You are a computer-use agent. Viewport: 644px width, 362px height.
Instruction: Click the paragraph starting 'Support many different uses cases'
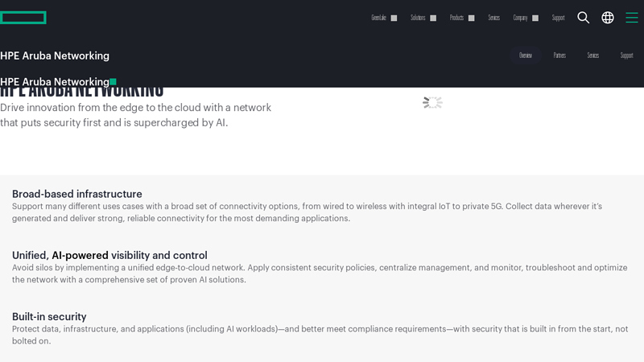click(307, 212)
